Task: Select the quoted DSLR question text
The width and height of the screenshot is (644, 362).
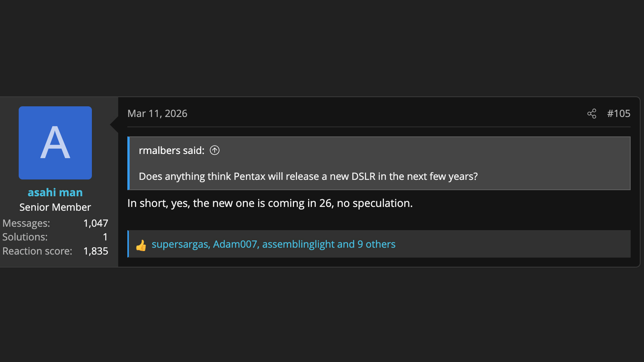Action: coord(308,176)
